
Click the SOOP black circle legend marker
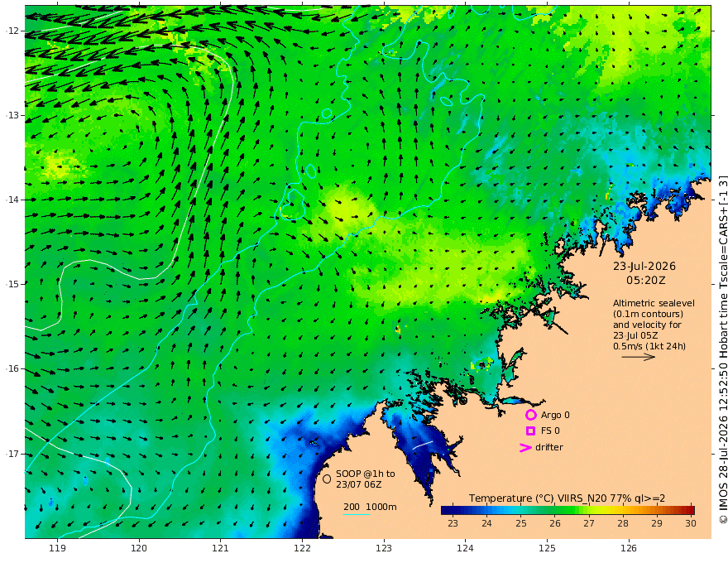pos(327,479)
